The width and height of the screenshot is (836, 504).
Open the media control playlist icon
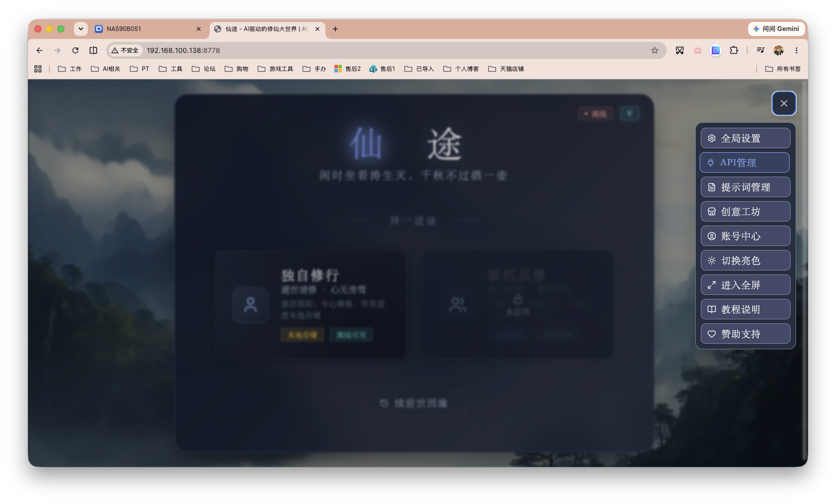click(x=761, y=50)
